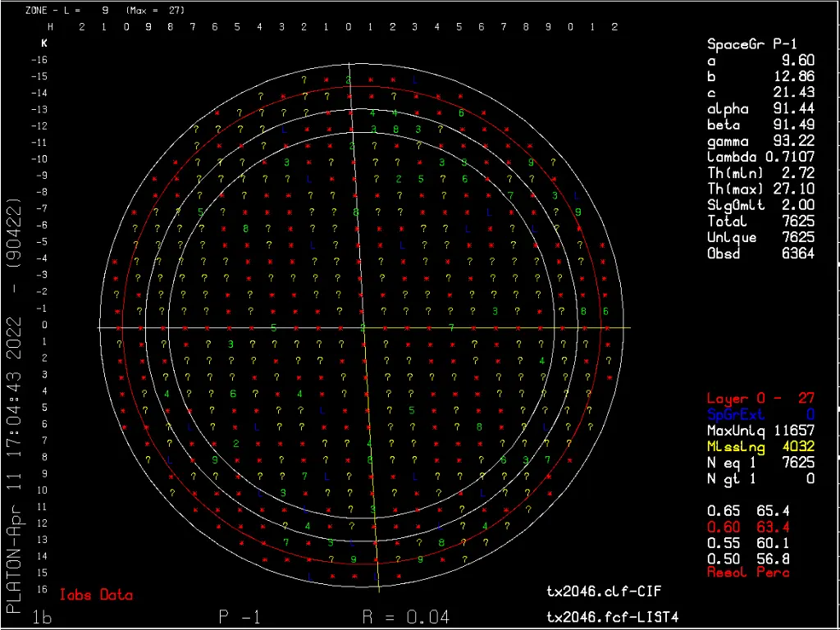Click the red 'Iabs Data' label
Viewport: 840px width, 630px height.
click(97, 595)
